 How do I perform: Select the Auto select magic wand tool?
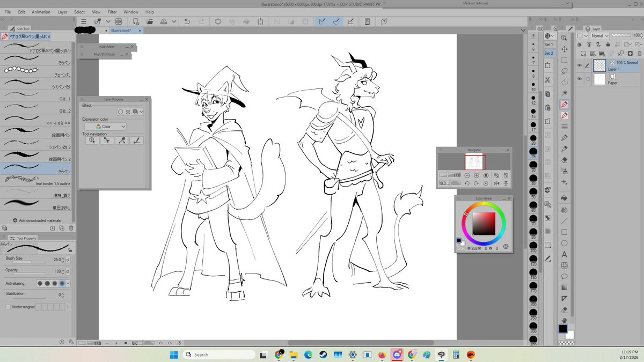(x=564, y=93)
